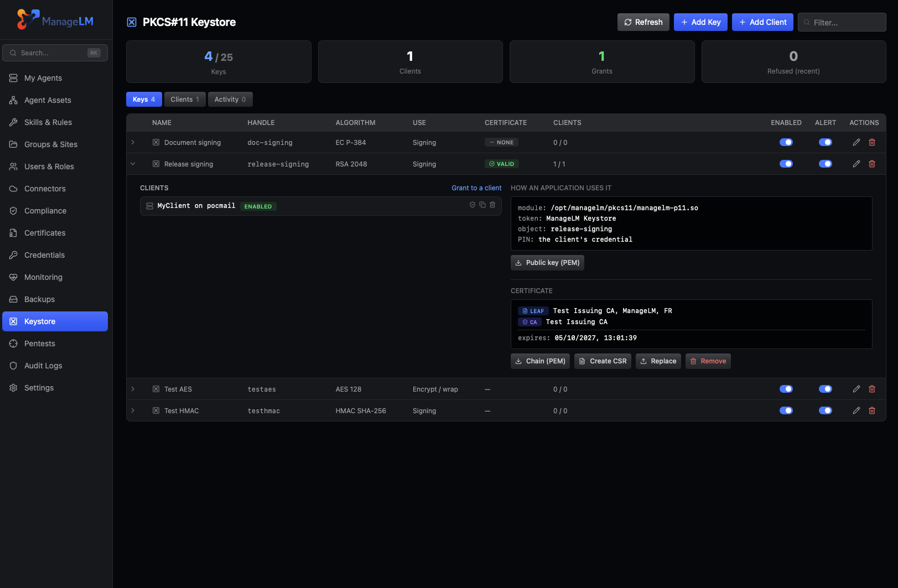Select the Keystore sidebar item
Viewport: 898px width, 588px height.
click(55, 321)
